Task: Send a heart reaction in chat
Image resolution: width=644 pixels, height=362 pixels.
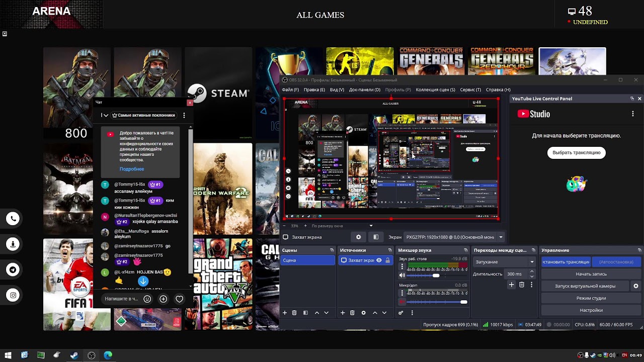Action: pos(179,299)
